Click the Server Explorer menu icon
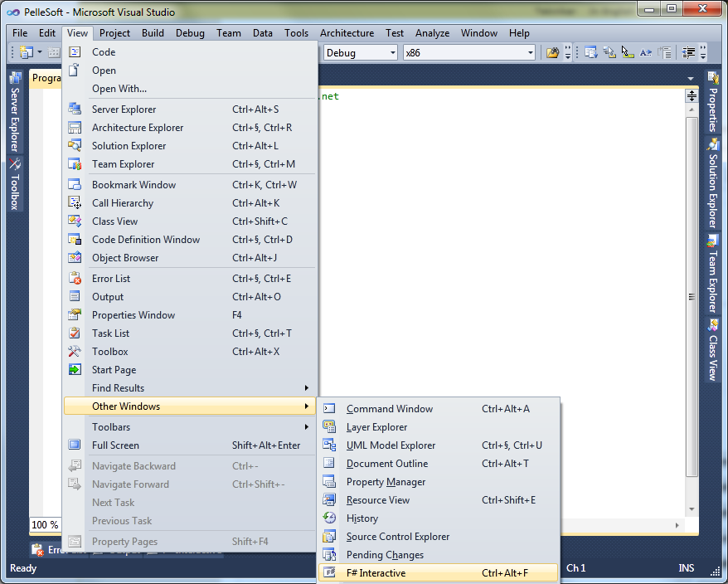Viewport: 728px width, 584px height. 75,109
